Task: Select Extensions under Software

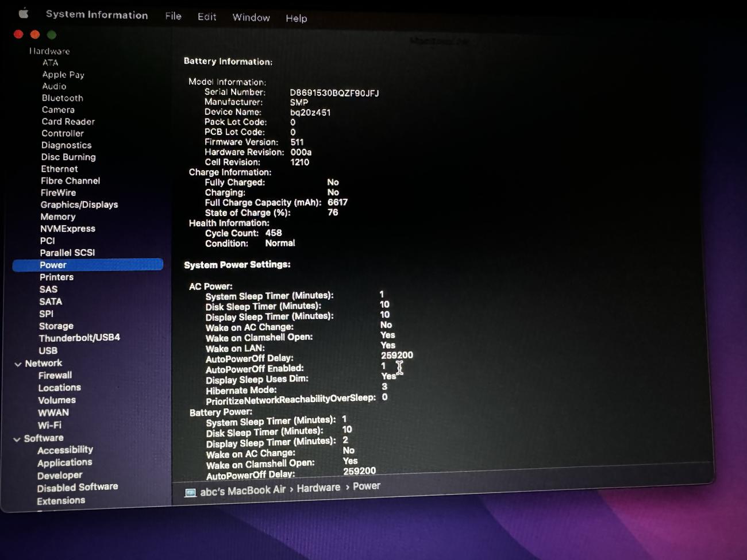Action: pyautogui.click(x=61, y=501)
